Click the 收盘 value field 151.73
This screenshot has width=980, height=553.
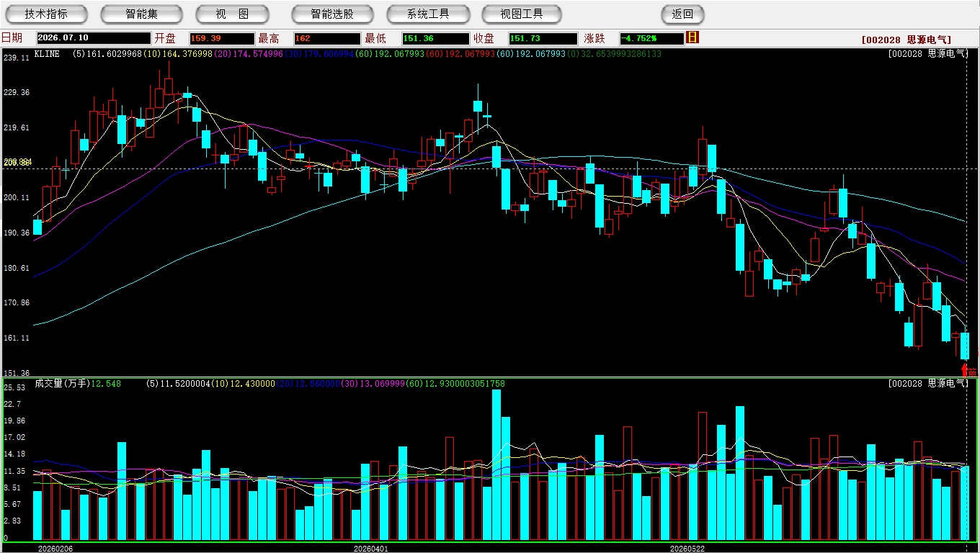543,38
